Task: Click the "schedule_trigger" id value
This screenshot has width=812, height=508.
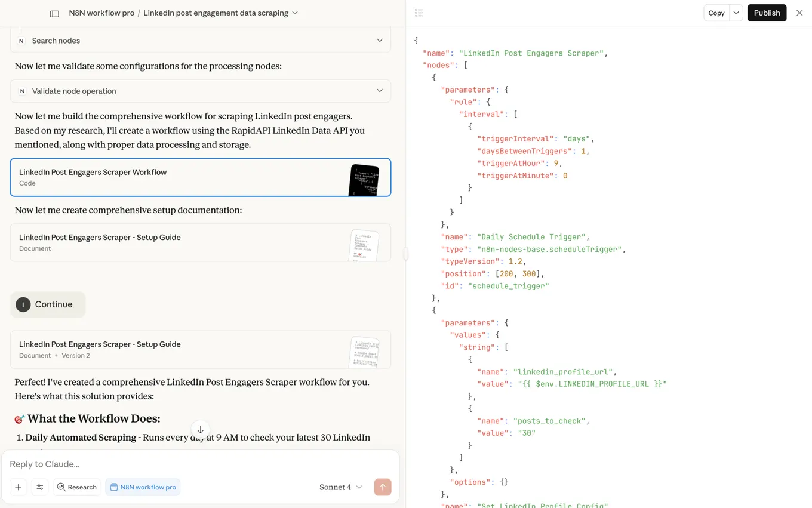Action: [508, 286]
